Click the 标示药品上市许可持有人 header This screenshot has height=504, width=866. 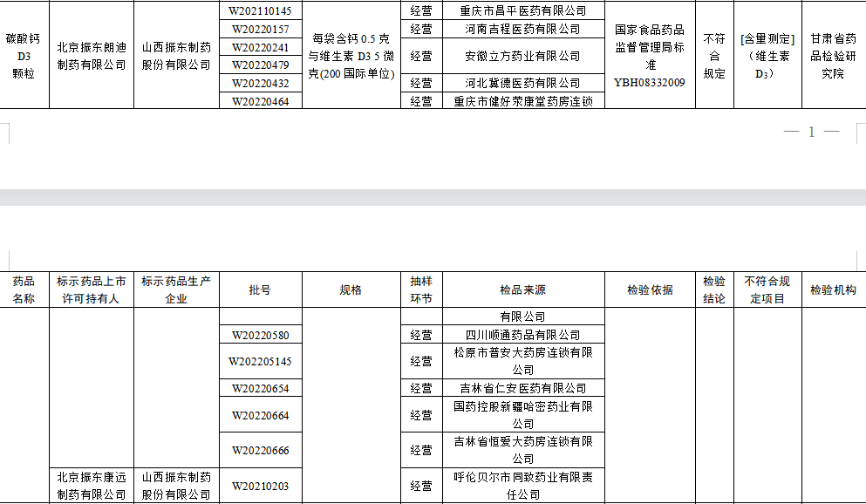point(92,289)
